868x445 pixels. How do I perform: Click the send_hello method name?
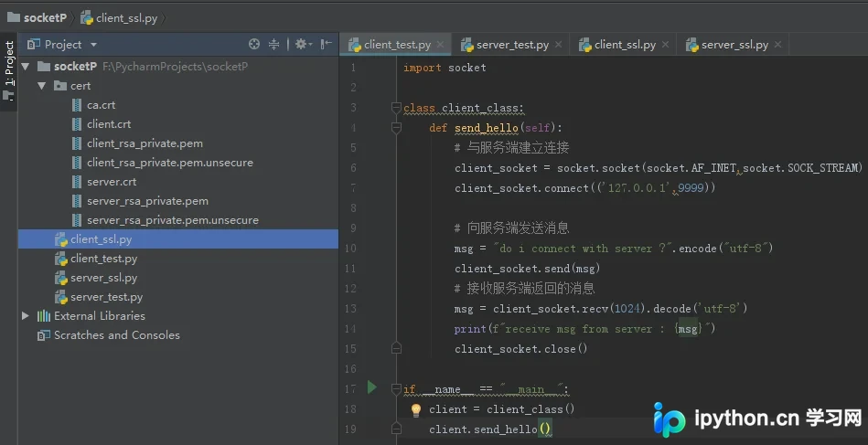pos(486,128)
